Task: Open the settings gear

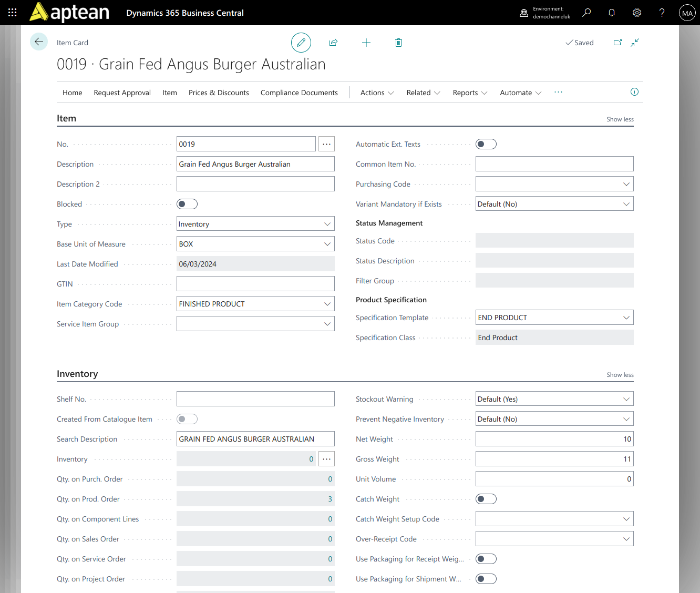Action: (637, 13)
